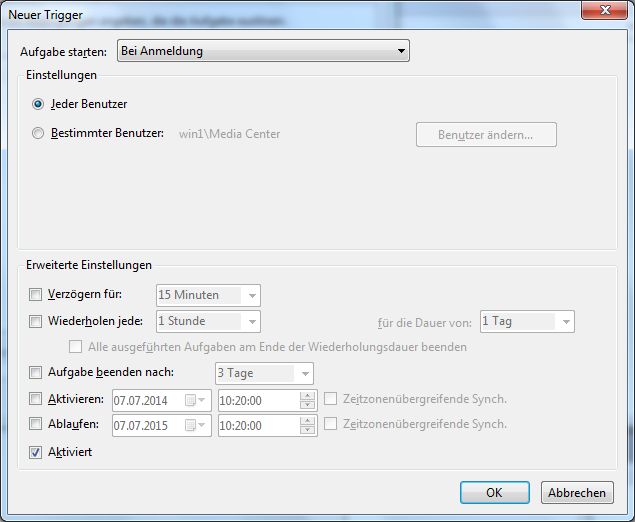Check 'Alle ausgeführten Aufgaben... beenden' checkbox
Screen dimensions: 635x522
[75, 347]
